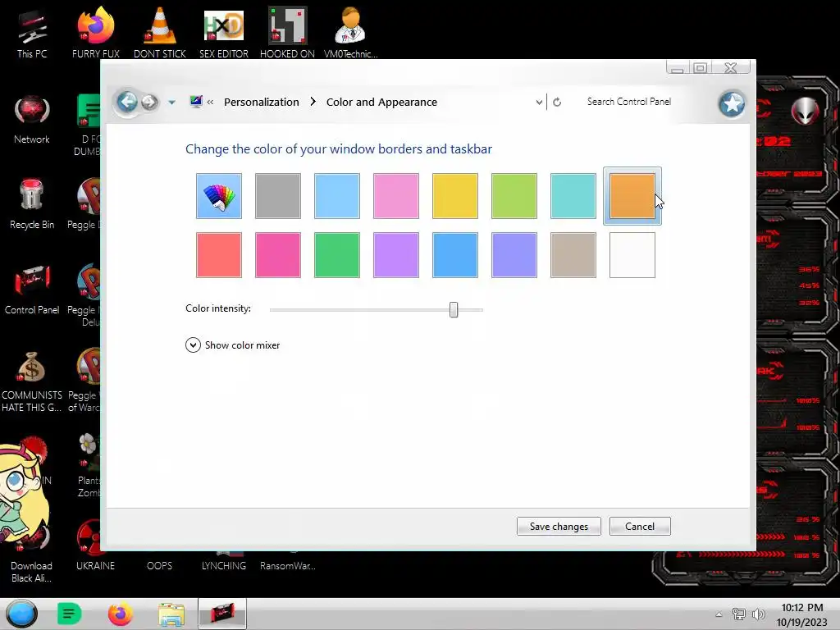Open the UKRAINE radiation desktop icon
Viewport: 840px width, 630px height.
95,546
